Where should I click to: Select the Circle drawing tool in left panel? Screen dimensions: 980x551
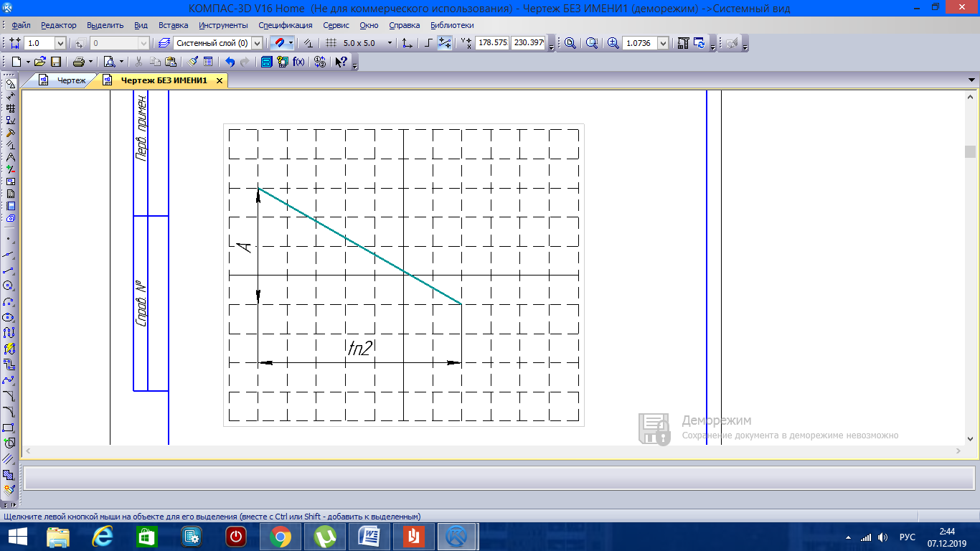(x=9, y=286)
